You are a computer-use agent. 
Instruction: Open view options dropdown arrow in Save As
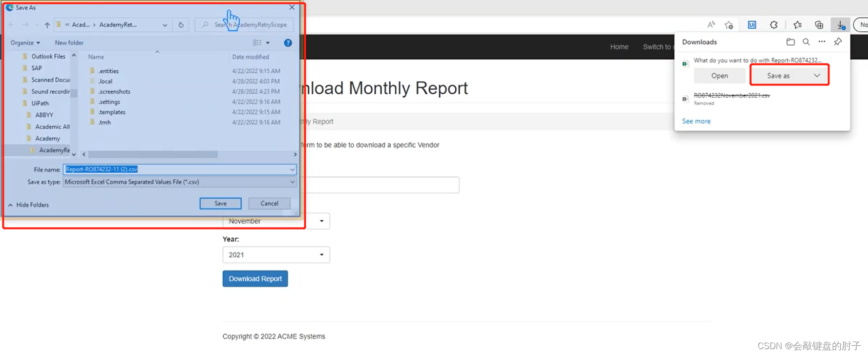coord(268,43)
